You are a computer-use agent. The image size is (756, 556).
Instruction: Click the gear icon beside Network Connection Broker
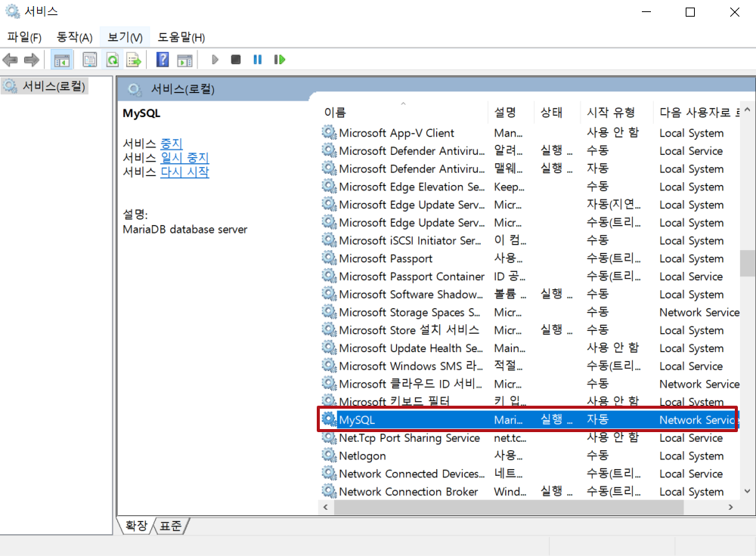click(330, 491)
